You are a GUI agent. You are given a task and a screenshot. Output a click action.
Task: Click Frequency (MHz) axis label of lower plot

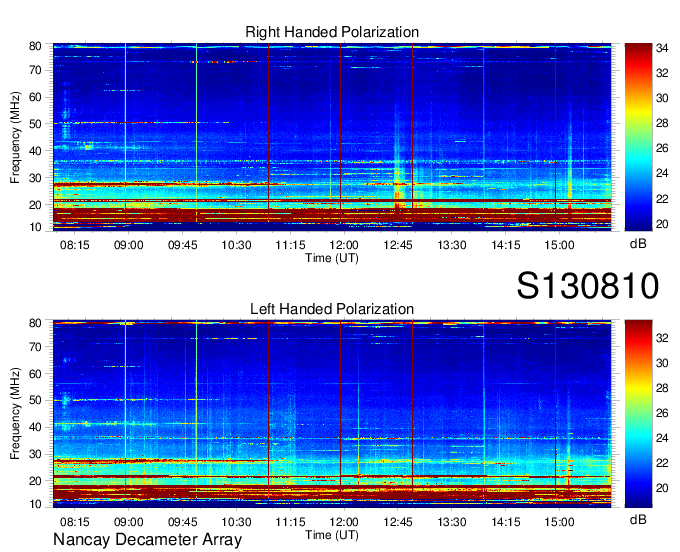click(x=15, y=414)
